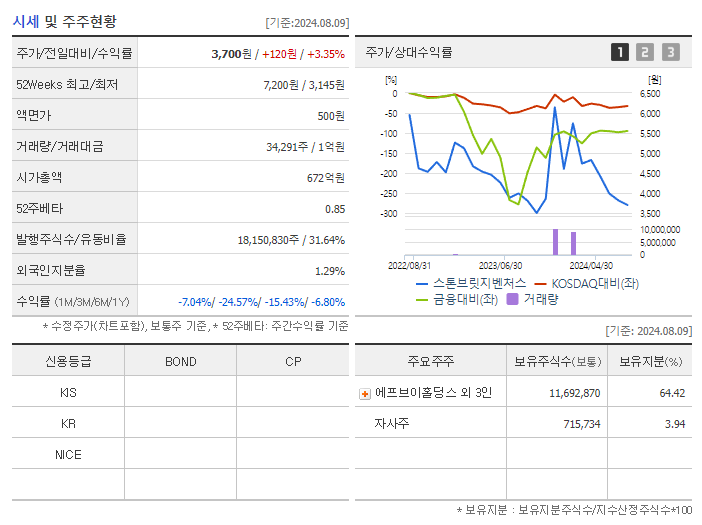Screen dimensions: 702x525
Task: Click the KR rating row
Action: [180, 423]
